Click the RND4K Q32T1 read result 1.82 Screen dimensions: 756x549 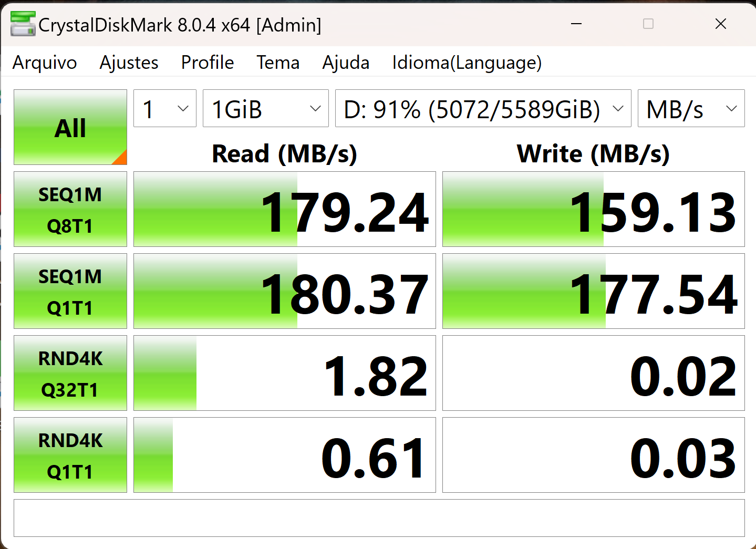[285, 373]
